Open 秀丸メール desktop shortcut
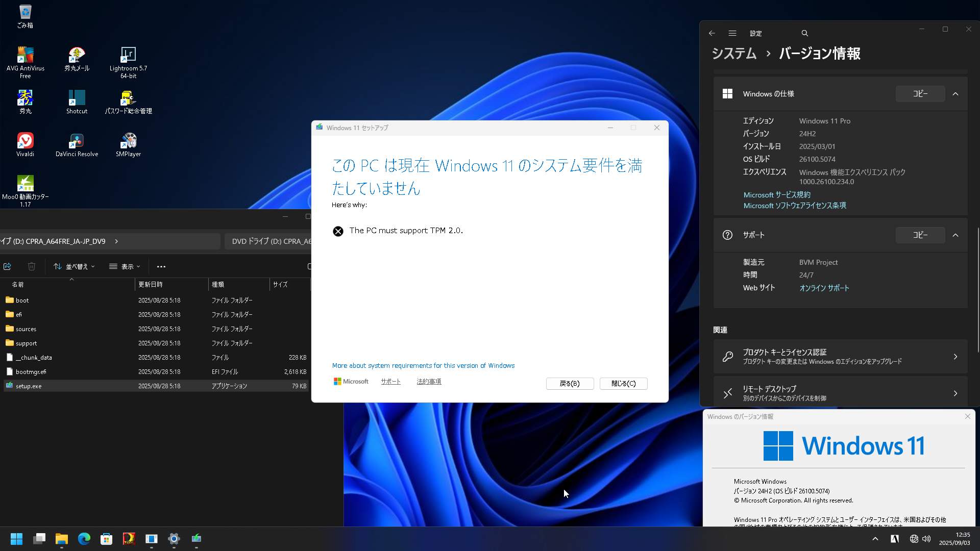Image resolution: width=980 pixels, height=551 pixels. click(77, 59)
